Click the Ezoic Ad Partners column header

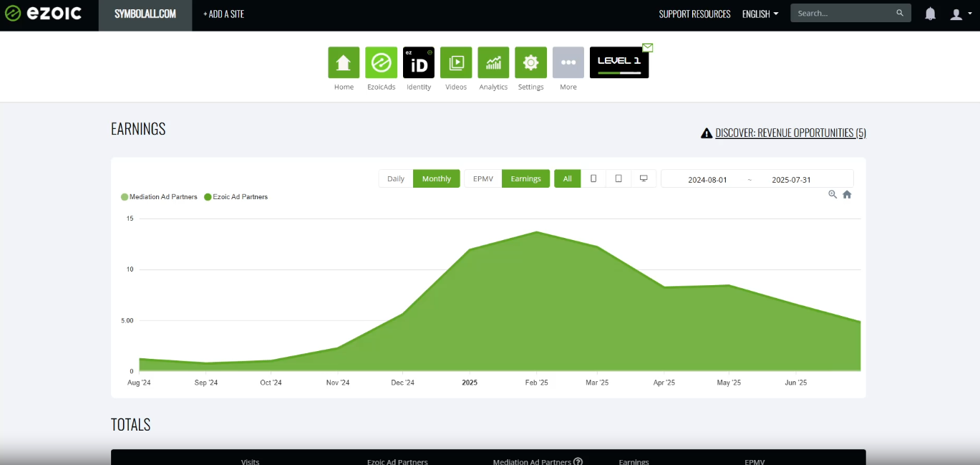[397, 461]
